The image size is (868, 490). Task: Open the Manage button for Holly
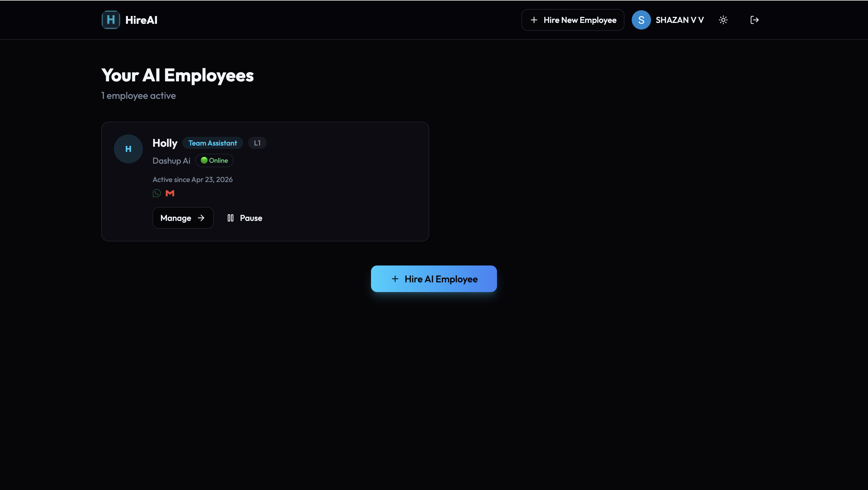(x=183, y=218)
